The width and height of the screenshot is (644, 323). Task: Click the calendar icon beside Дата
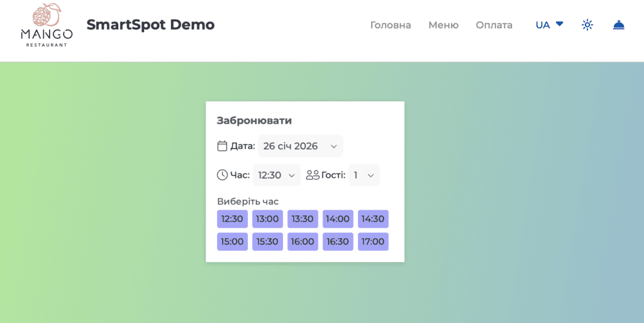pos(222,146)
